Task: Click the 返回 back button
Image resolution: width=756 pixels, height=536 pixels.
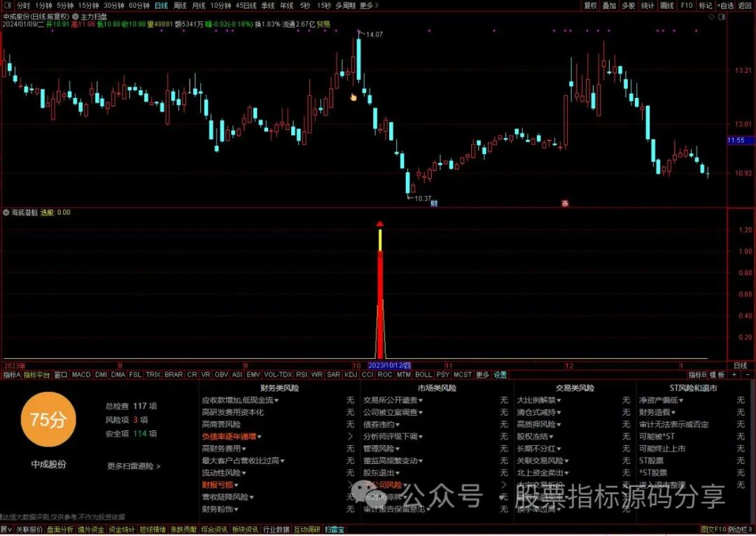Action: [x=744, y=6]
